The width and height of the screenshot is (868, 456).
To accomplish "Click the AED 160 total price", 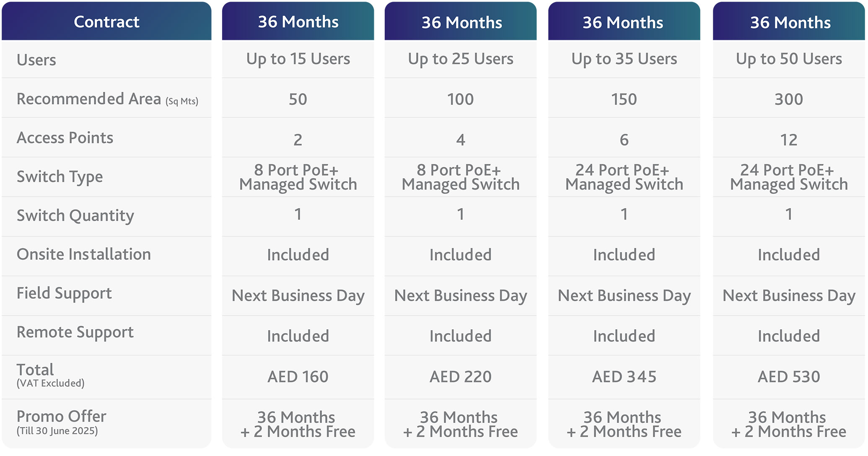I will point(298,377).
